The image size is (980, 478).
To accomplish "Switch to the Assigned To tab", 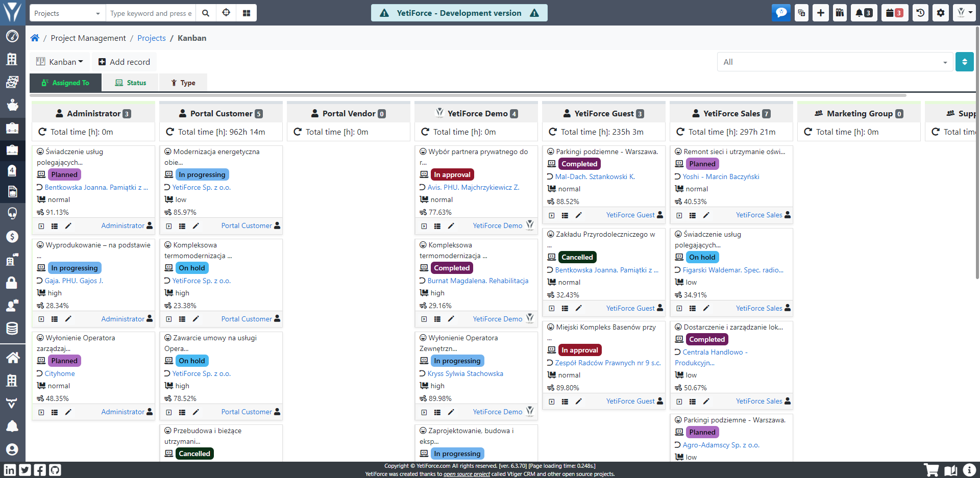I will (x=65, y=83).
